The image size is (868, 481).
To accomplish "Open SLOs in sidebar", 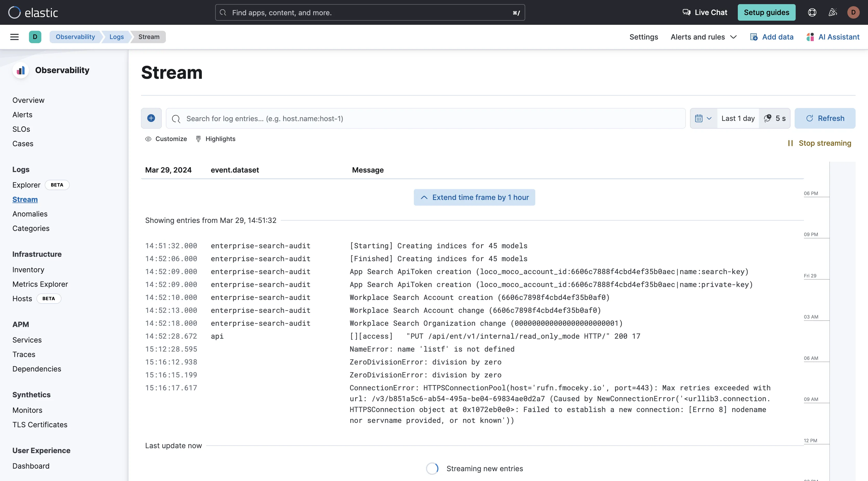I will tap(21, 129).
